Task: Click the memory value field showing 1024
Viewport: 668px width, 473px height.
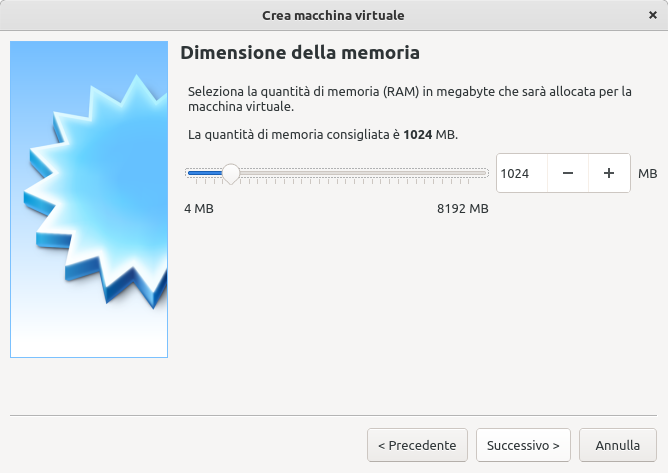Action: pyautogui.click(x=521, y=173)
